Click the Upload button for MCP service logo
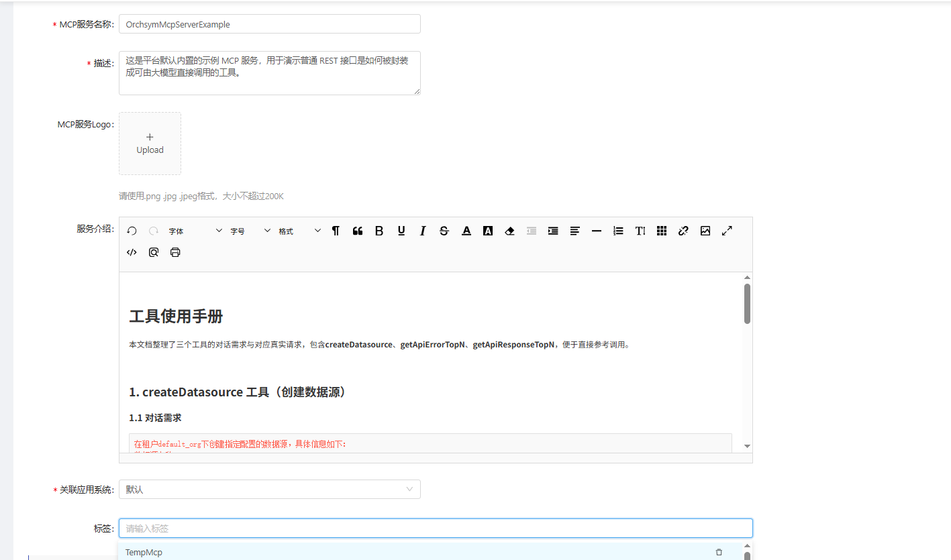Image resolution: width=951 pixels, height=560 pixels. click(x=150, y=144)
